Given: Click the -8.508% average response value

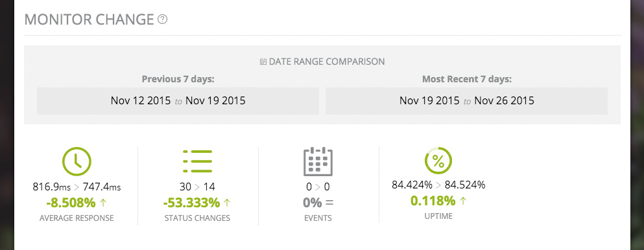Looking at the screenshot, I should [x=71, y=203].
